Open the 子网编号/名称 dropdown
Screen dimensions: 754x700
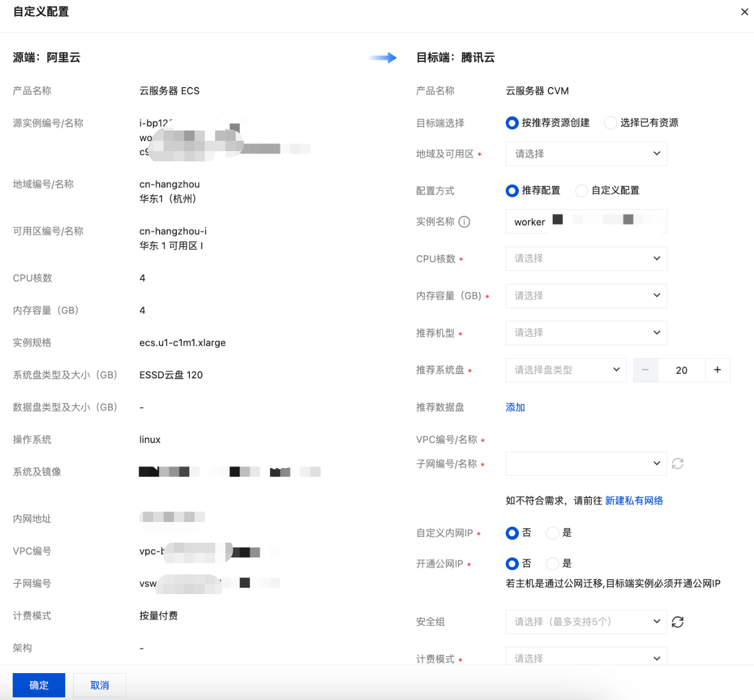coord(586,464)
